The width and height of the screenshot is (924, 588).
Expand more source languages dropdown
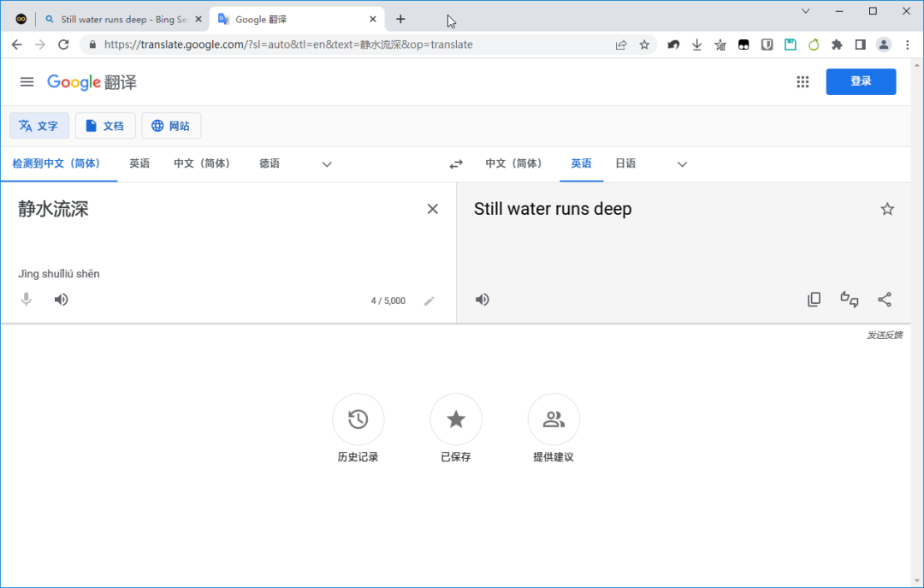(x=327, y=164)
